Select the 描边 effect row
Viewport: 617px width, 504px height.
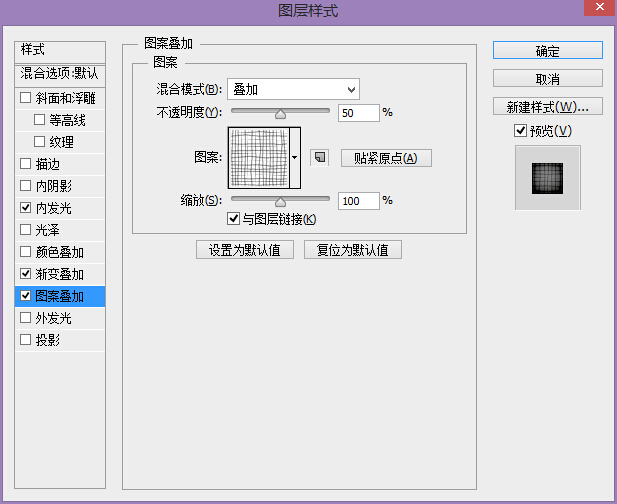60,164
